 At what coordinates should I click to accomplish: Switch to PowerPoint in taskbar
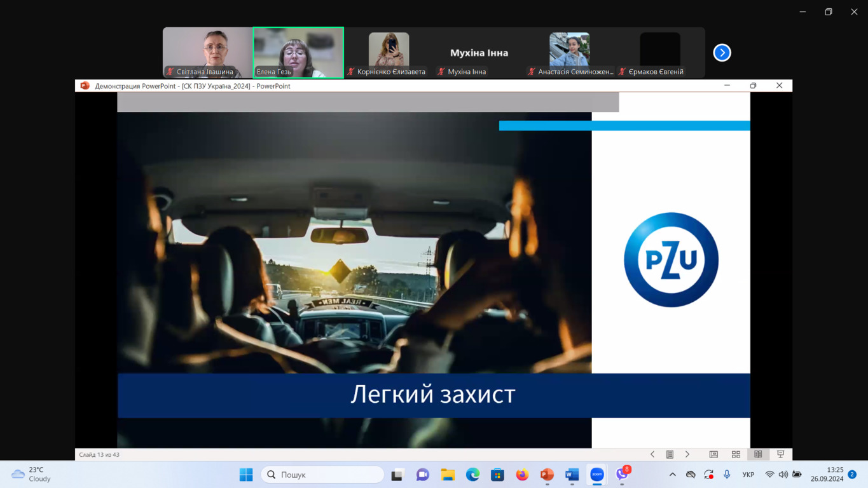tap(547, 475)
